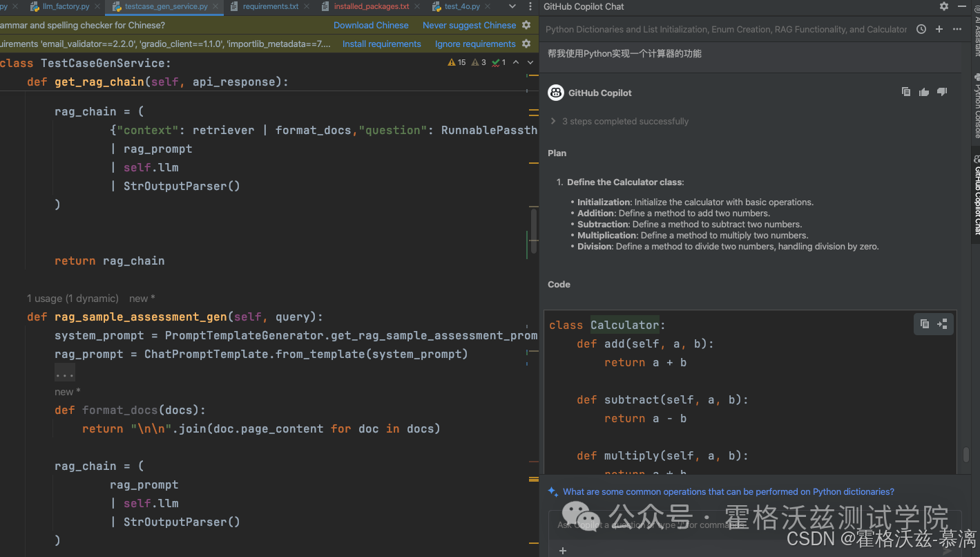Click return rag_chain line
This screenshot has width=980, height=557.
tap(110, 261)
